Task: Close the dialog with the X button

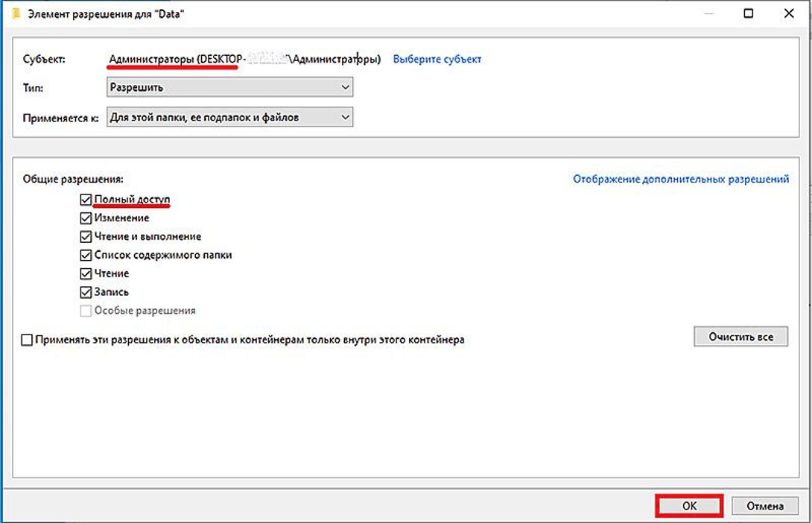Action: (x=788, y=13)
